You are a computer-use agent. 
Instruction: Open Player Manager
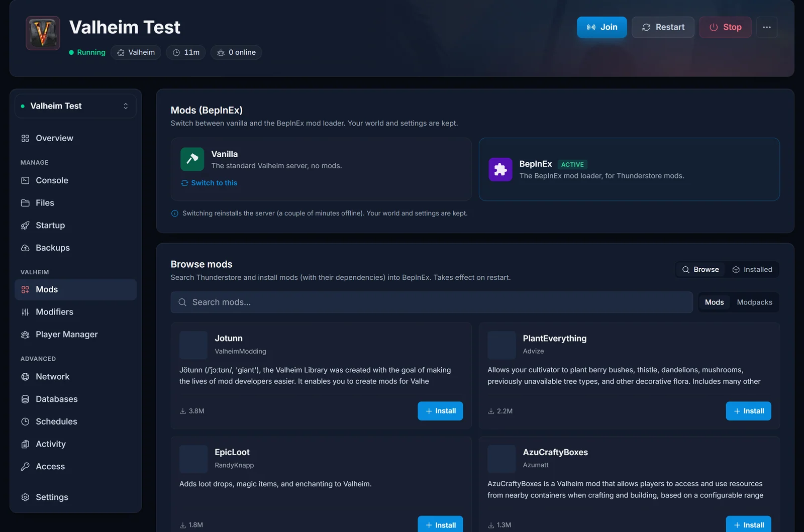75,335
